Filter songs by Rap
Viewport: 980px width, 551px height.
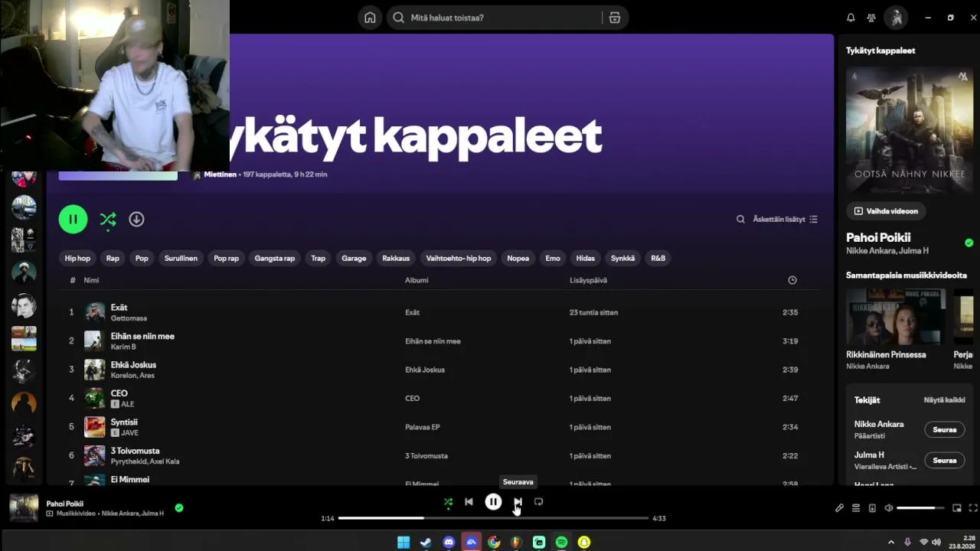pos(113,259)
